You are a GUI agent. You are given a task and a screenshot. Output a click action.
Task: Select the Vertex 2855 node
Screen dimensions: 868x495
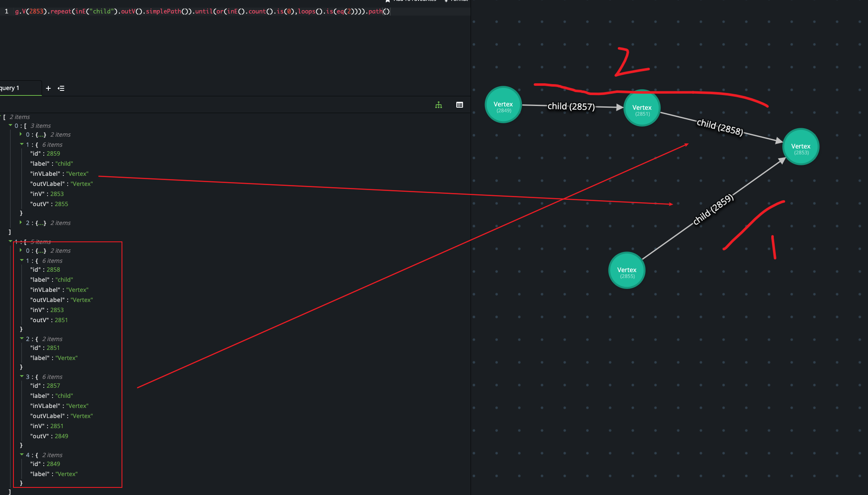[x=627, y=270]
